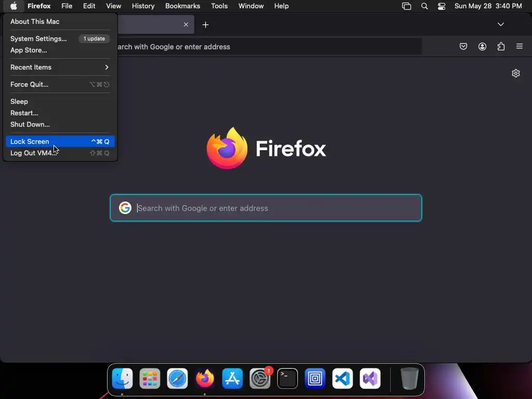Launch Visual Studio from the Dock

coord(370,378)
